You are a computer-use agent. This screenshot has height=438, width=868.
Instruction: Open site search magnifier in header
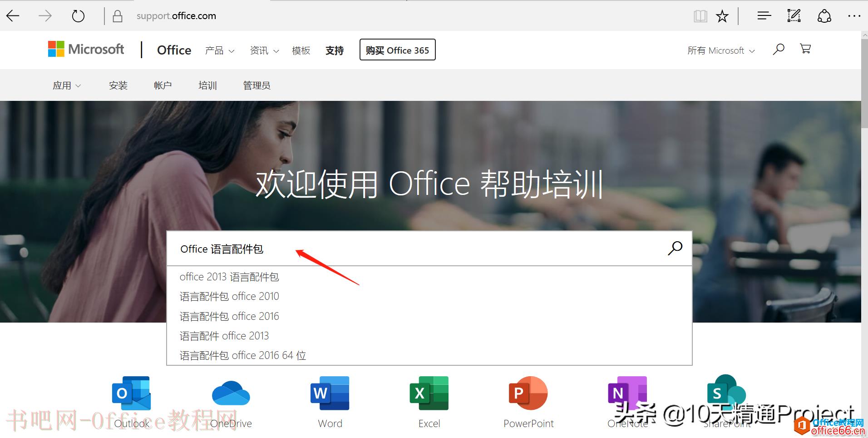(x=779, y=49)
